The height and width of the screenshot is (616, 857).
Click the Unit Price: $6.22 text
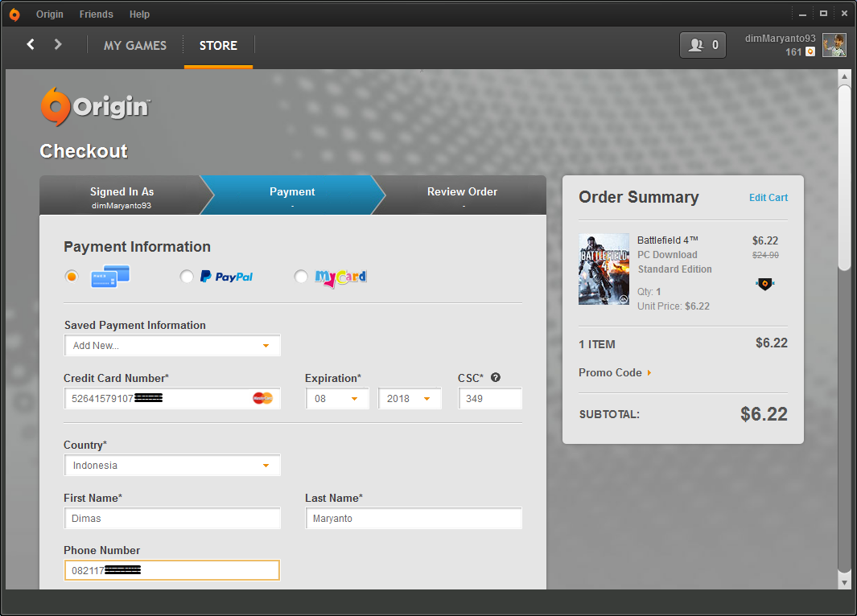(674, 306)
